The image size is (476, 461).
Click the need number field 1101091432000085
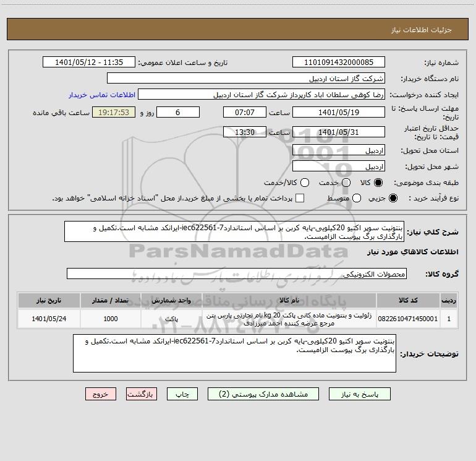click(339, 62)
